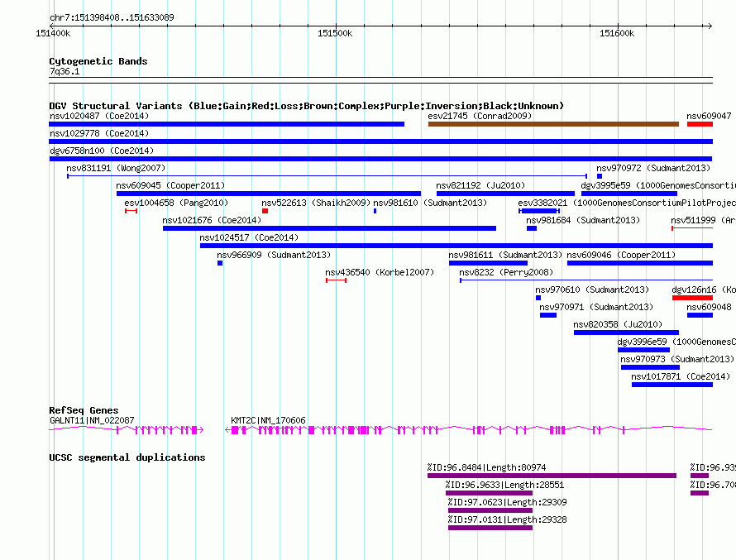Open the nsv8232 (Perry2008) label
736x560 pixels.
pos(506,272)
